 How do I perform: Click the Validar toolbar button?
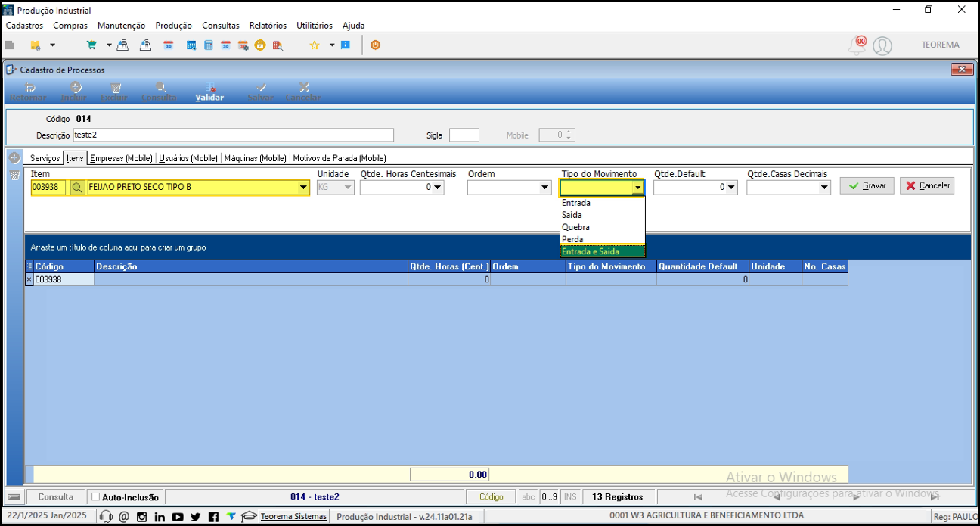click(x=209, y=92)
